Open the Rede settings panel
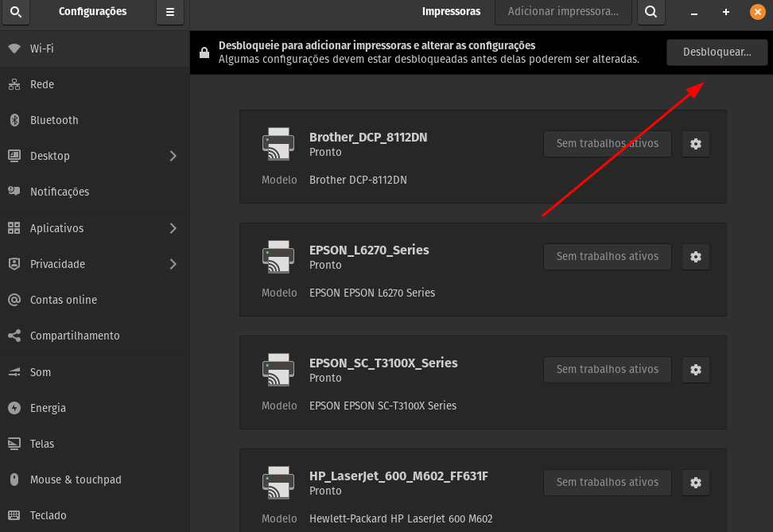Image resolution: width=773 pixels, height=532 pixels. [95, 84]
